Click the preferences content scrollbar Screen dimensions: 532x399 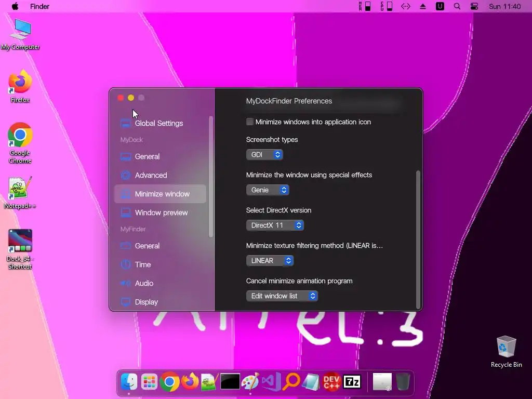click(x=418, y=239)
